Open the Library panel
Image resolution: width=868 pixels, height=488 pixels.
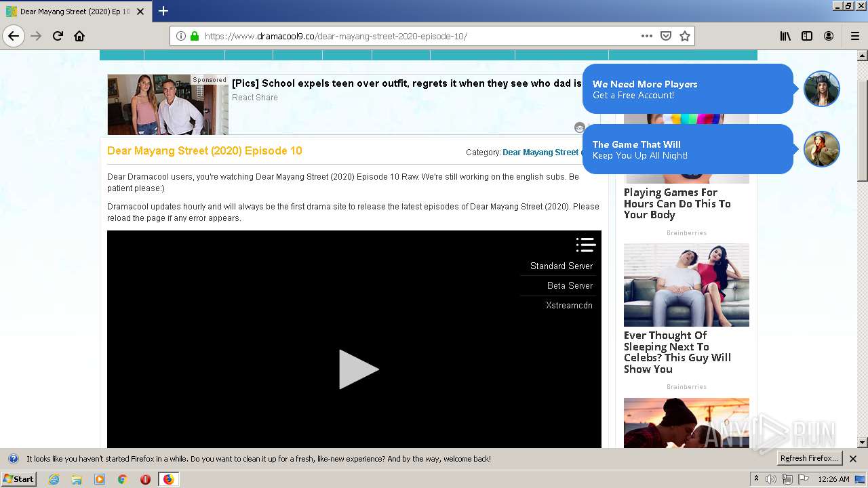pos(785,36)
